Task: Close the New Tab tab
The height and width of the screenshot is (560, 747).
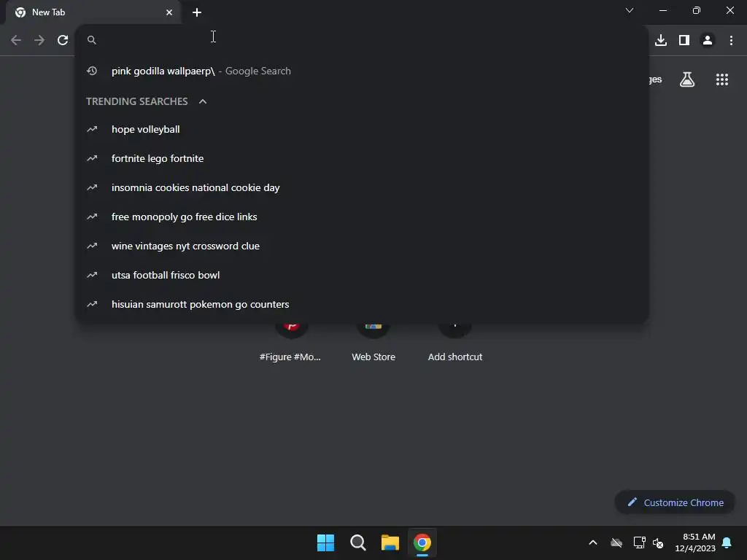Action: [x=169, y=12]
